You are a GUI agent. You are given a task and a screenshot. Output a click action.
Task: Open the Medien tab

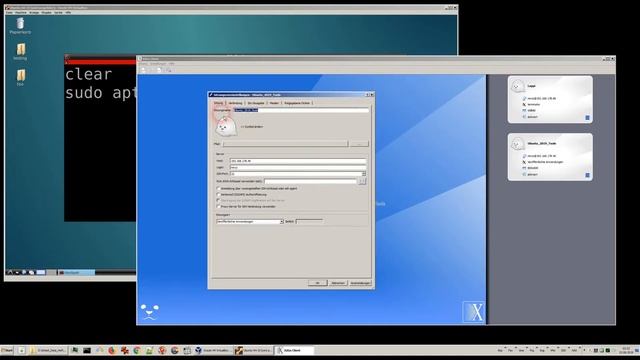[274, 103]
